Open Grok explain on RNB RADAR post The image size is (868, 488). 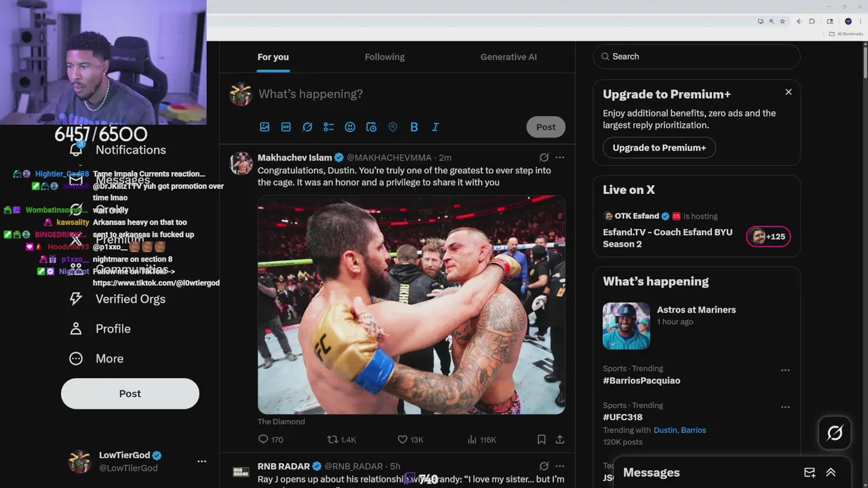[x=544, y=466]
